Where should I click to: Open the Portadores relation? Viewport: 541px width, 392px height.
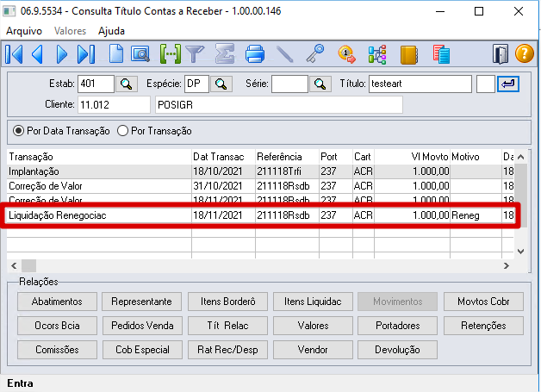[397, 326]
